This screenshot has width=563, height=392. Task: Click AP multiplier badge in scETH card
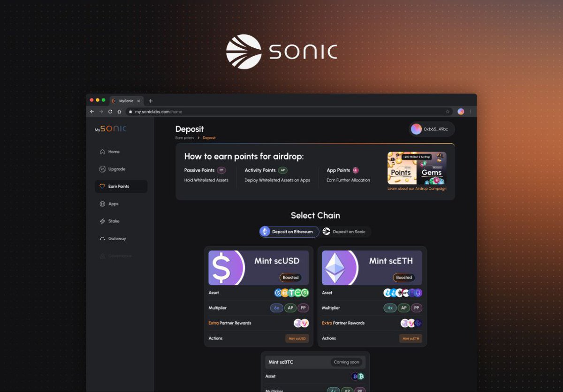pos(404,308)
